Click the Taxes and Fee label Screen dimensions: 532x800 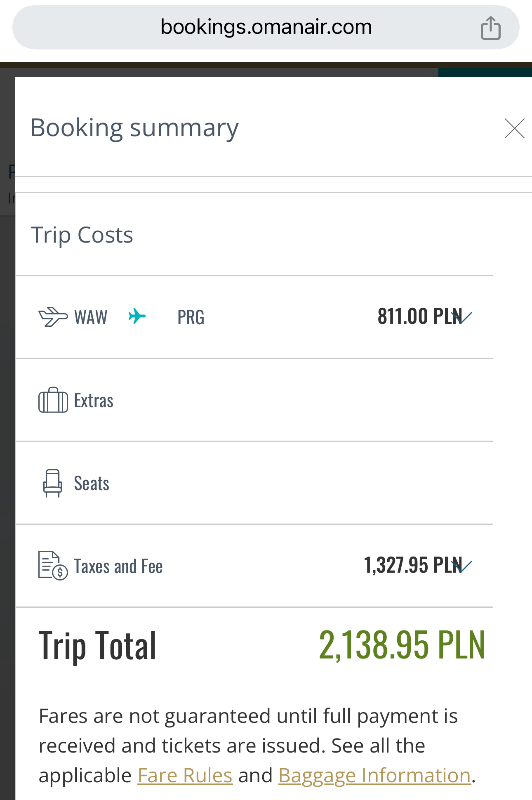coord(118,566)
